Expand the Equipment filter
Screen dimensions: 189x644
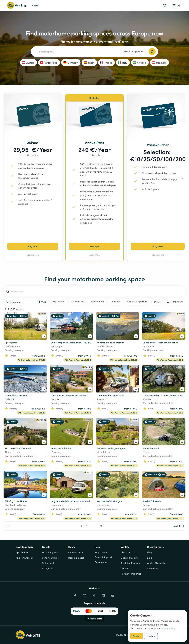(x=59, y=302)
